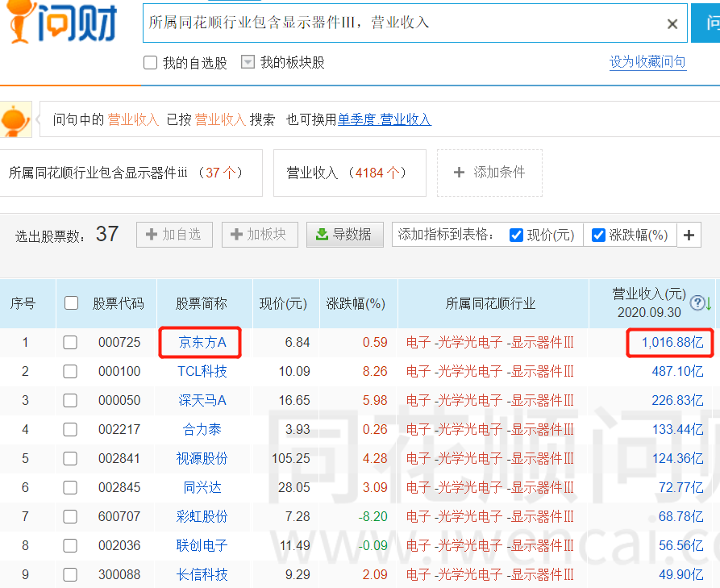Click revenue value 487.10亿
The image size is (720, 588).
(678, 371)
